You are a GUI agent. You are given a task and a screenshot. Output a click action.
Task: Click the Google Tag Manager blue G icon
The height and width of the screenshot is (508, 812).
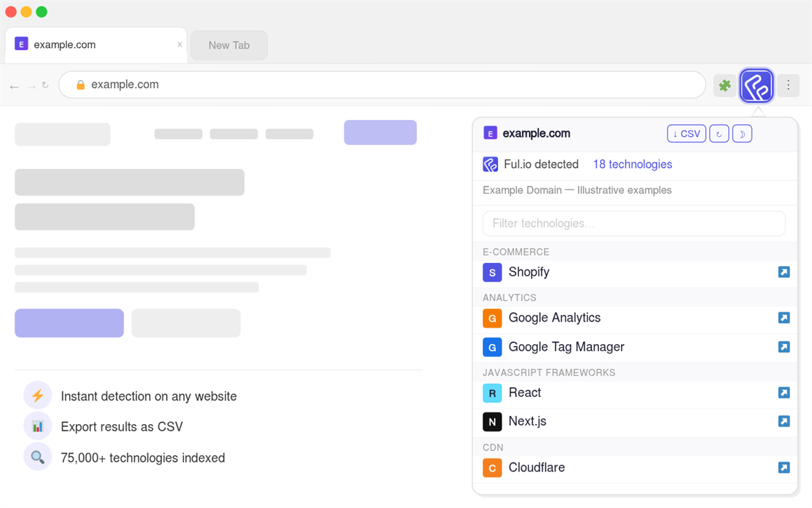click(x=492, y=347)
